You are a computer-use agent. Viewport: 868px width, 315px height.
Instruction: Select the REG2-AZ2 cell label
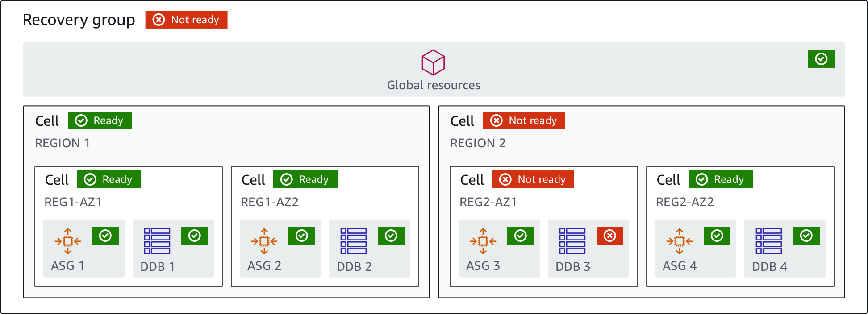coord(684,202)
